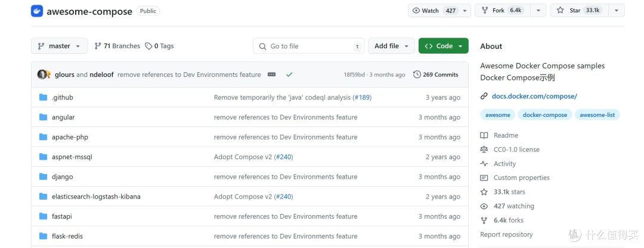Click the angular folder icon
Viewport: 644px width, 248px height.
point(43,117)
